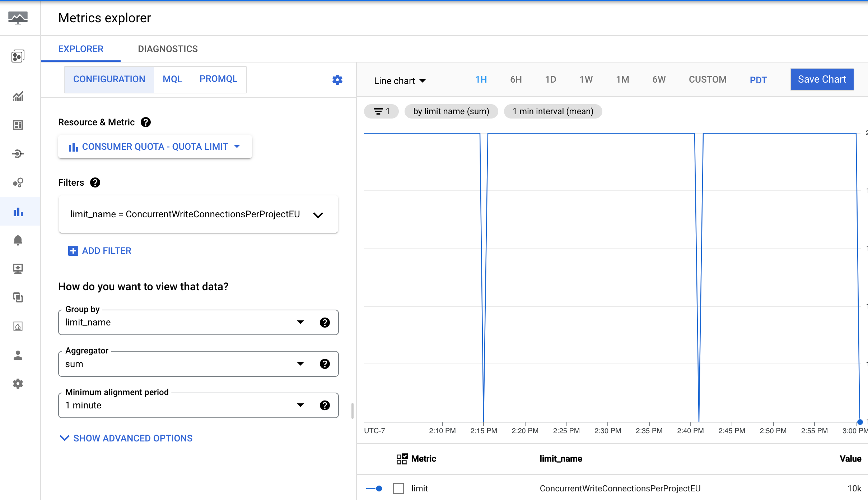
Task: Open the Line chart type dropdown
Action: tap(399, 80)
